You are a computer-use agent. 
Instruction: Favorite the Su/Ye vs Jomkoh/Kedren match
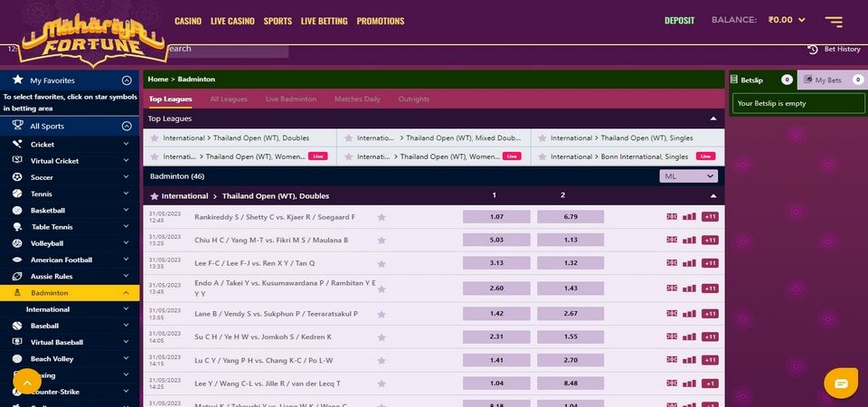pyautogui.click(x=382, y=337)
